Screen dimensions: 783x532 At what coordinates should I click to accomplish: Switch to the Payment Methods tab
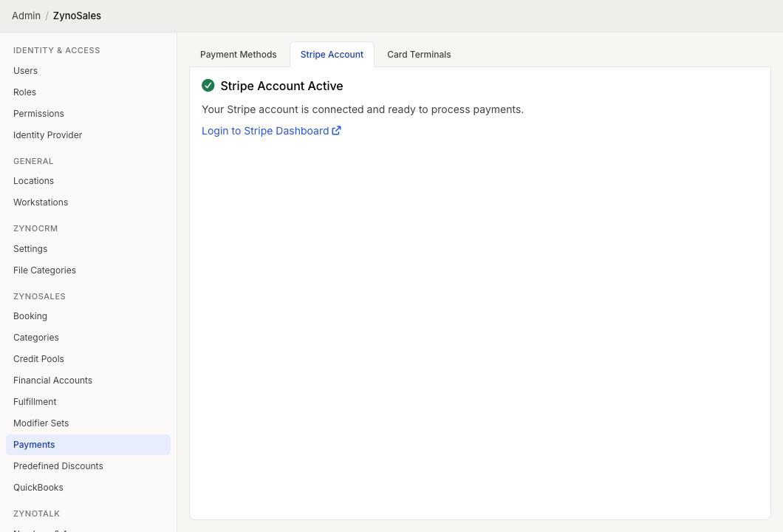pyautogui.click(x=238, y=55)
